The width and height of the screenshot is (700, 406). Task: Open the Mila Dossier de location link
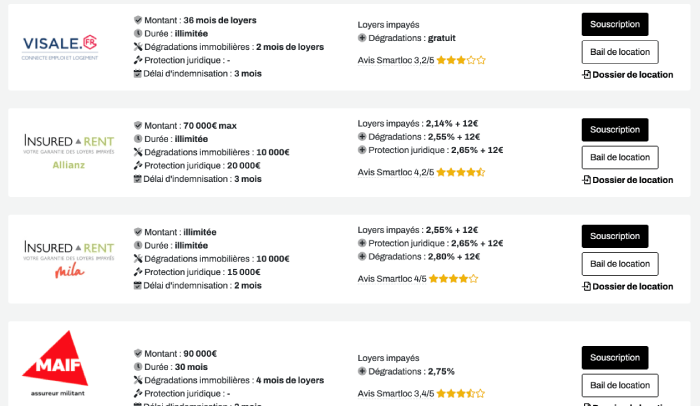click(x=628, y=286)
